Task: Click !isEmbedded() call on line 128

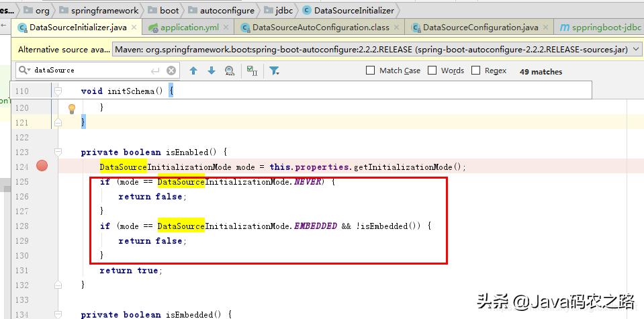Action: [389, 226]
